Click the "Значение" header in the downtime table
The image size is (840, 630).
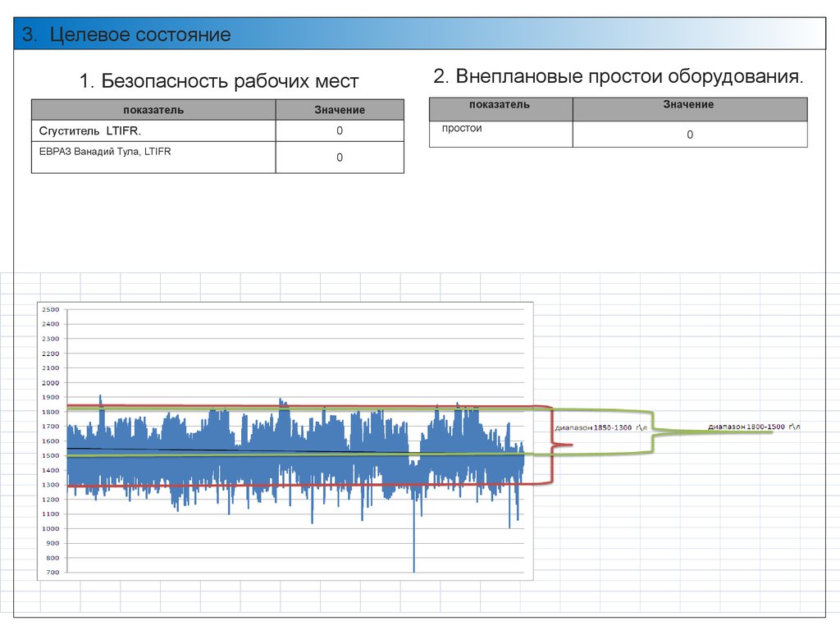click(688, 105)
